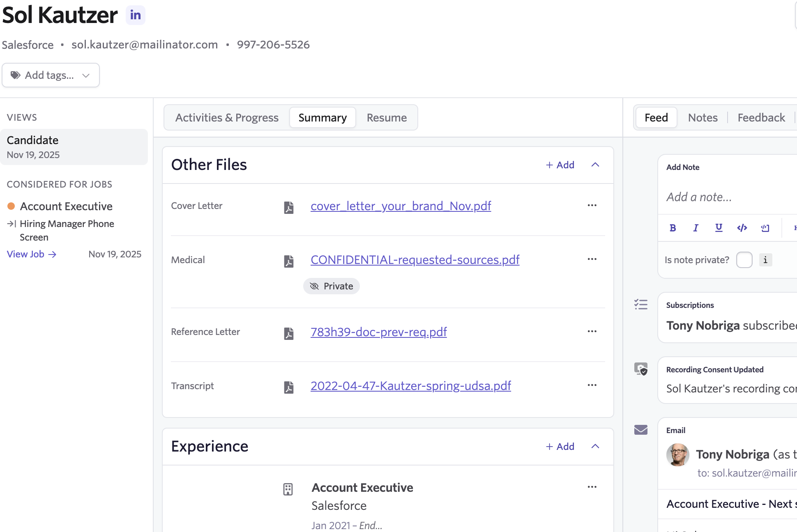Enable the 'Is note private?' checkbox
This screenshot has width=797, height=532.
click(744, 260)
